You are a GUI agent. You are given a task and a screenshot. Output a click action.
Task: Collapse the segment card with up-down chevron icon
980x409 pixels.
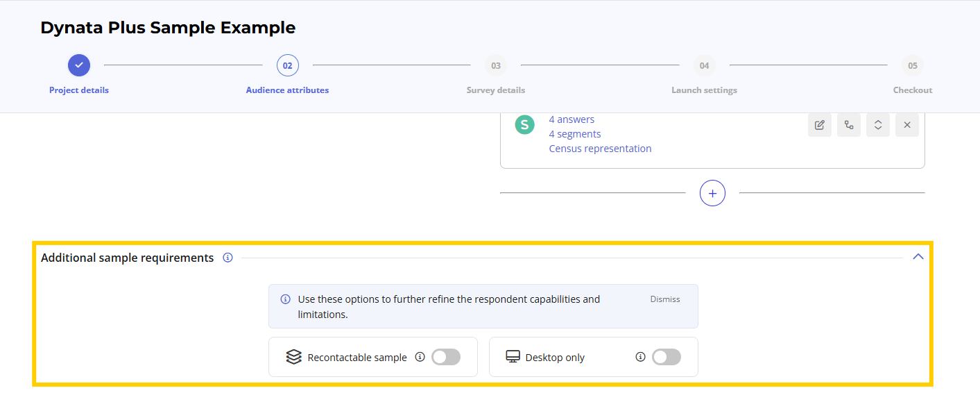pyautogui.click(x=877, y=125)
